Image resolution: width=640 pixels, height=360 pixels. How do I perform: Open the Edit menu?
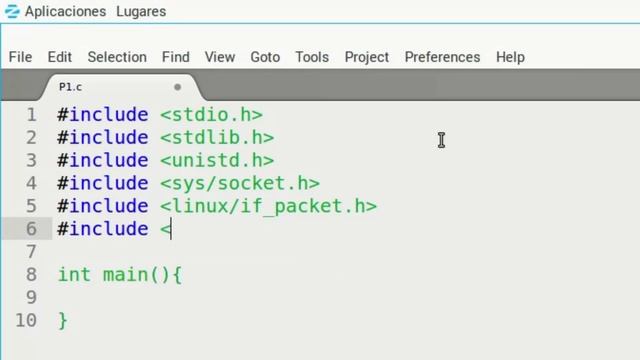(x=60, y=57)
